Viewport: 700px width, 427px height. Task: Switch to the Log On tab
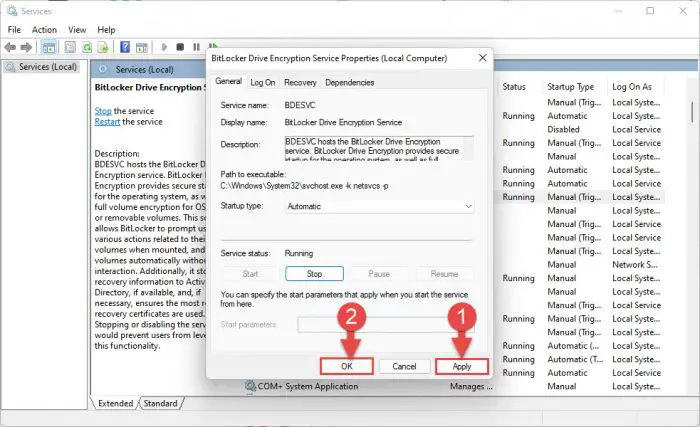[x=262, y=83]
